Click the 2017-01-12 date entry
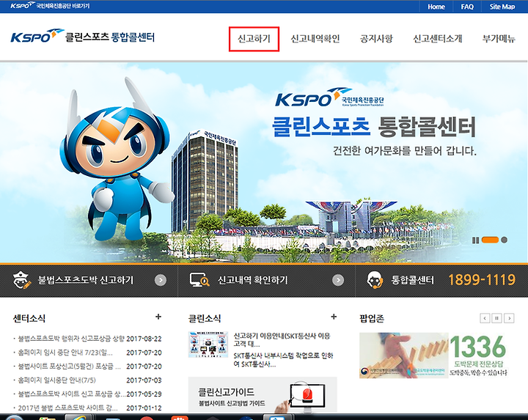Image resolution: width=528 pixels, height=420 pixels. 144,408
